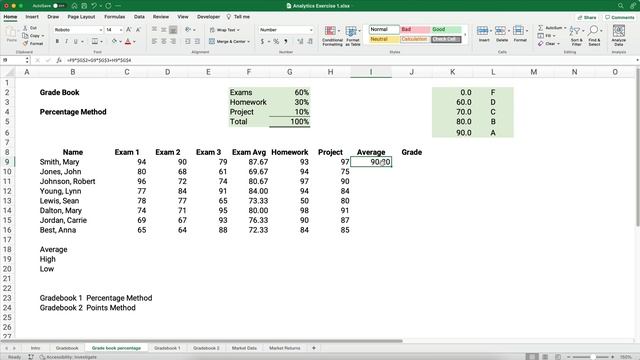
Task: Open the Number format combo box
Action: pos(286,30)
